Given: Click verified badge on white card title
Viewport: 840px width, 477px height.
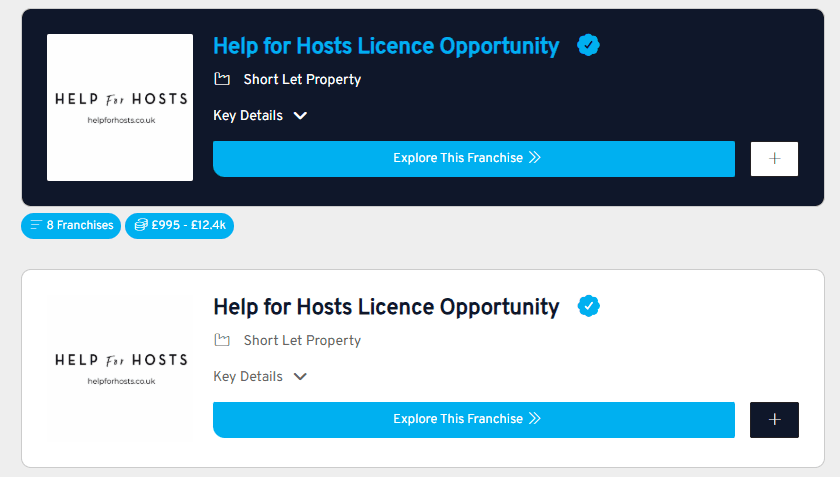Looking at the screenshot, I should tap(588, 306).
